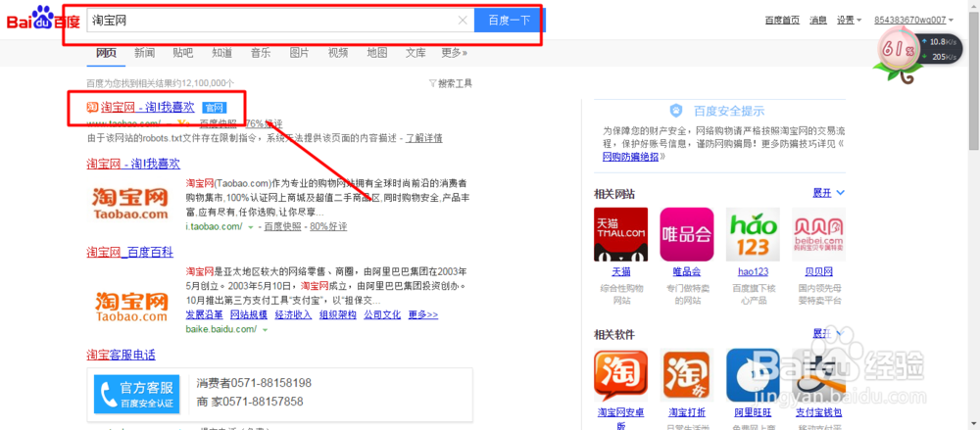
Task: Open the dropdown arrow next to baike.baidu.com/
Action: pyautogui.click(x=265, y=329)
